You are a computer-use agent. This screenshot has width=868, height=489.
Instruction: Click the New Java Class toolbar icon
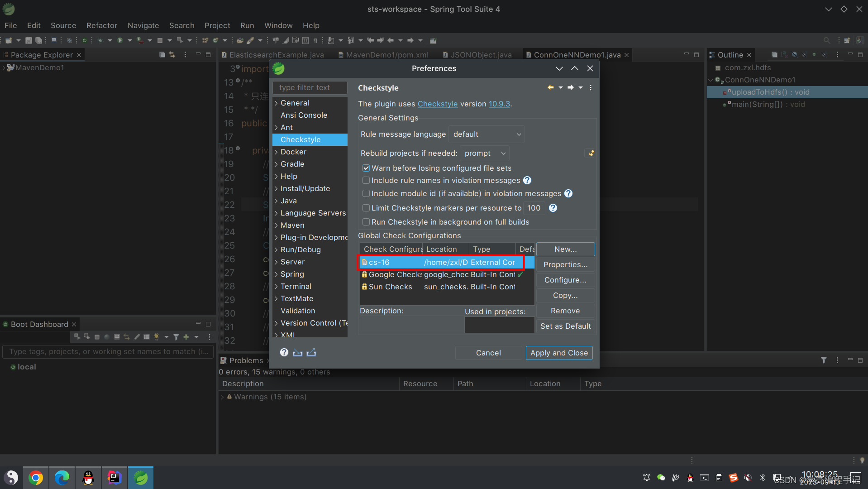point(216,40)
